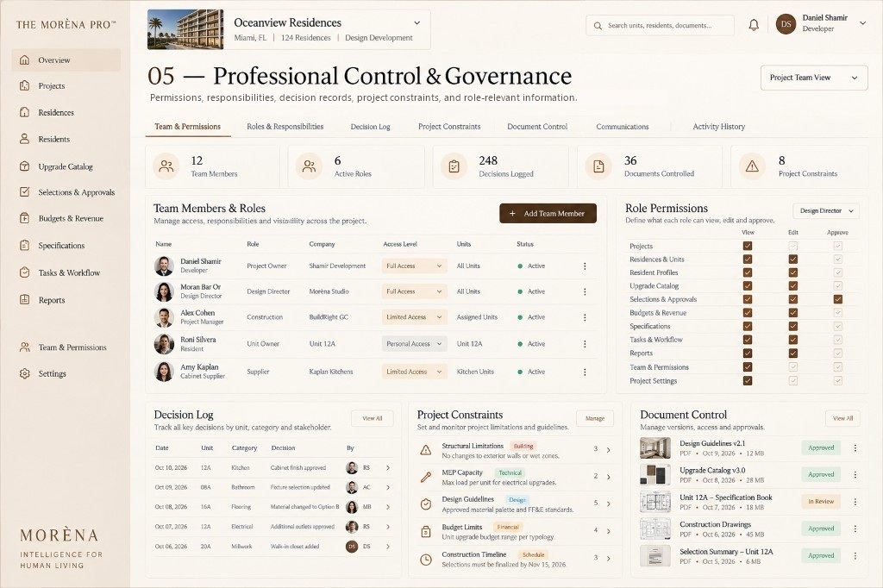The width and height of the screenshot is (883, 588).
Task: Open the Design Director role dropdown
Action: 826,210
